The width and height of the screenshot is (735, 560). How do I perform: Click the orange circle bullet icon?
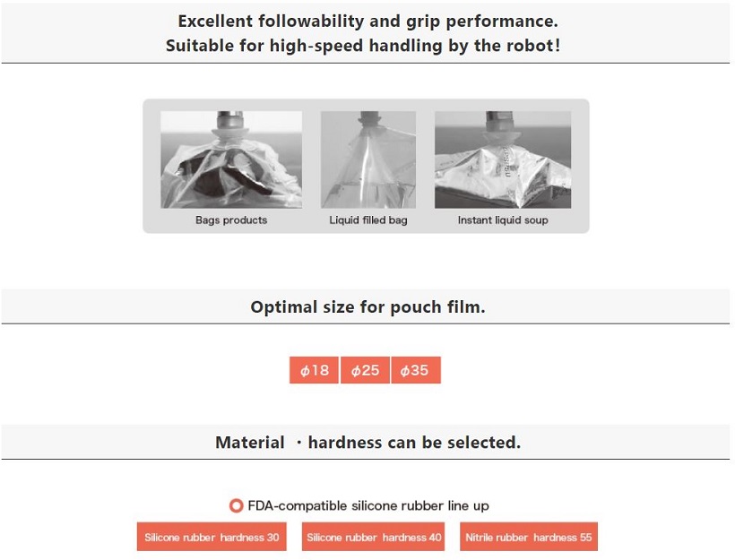click(237, 505)
